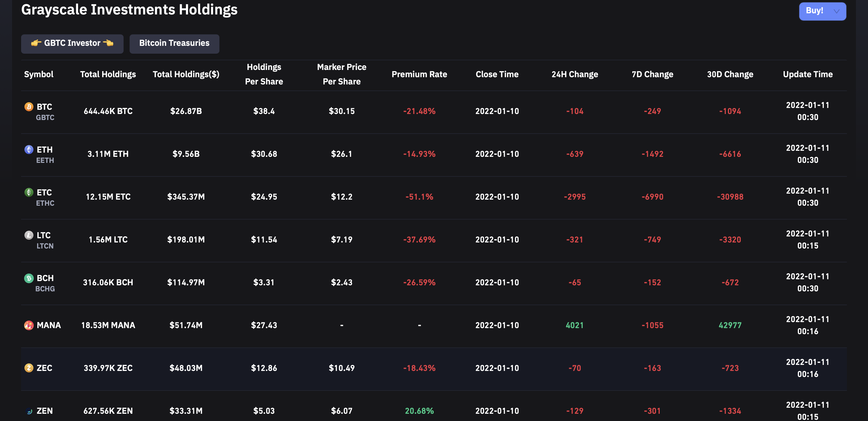The image size is (868, 421).
Task: Click the -21.48% premium rate value
Action: pos(419,111)
